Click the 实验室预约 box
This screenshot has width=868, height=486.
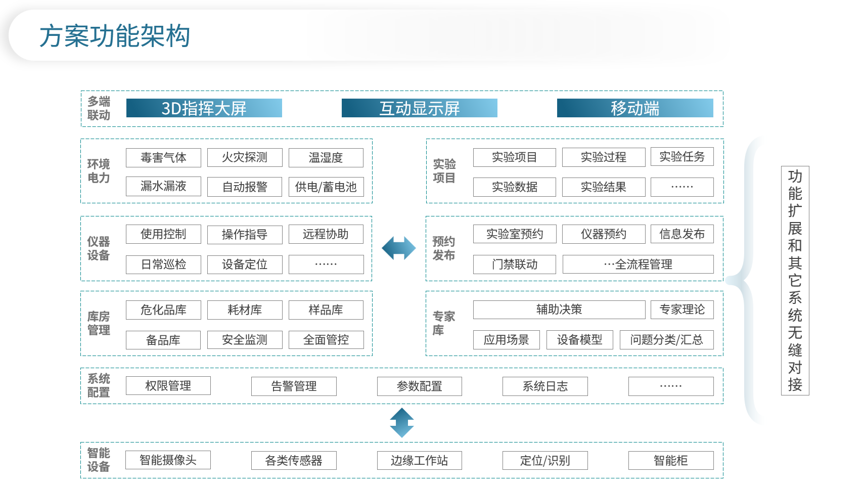click(x=514, y=234)
